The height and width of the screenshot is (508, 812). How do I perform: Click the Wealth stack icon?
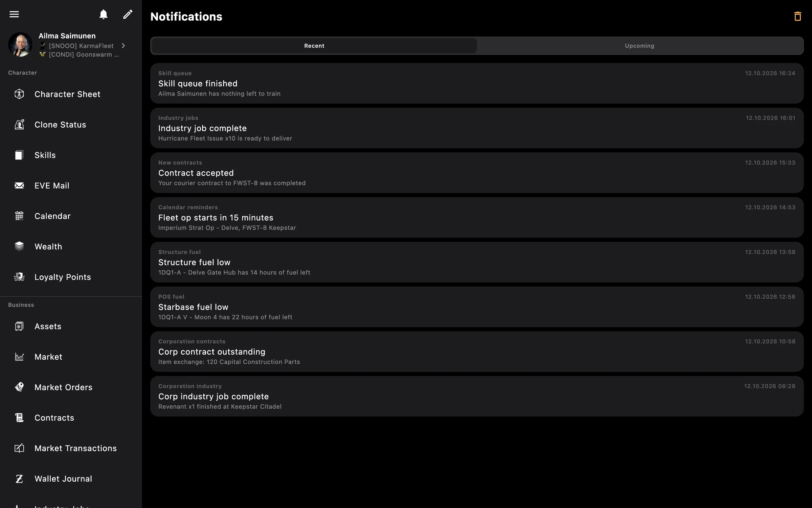[x=19, y=246]
